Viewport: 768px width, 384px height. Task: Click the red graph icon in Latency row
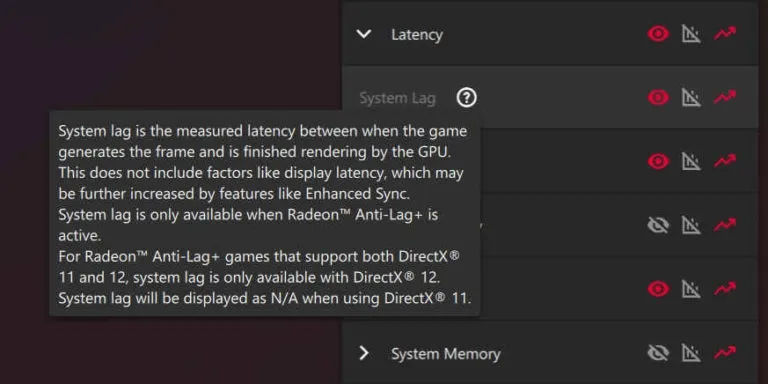pyautogui.click(x=725, y=34)
